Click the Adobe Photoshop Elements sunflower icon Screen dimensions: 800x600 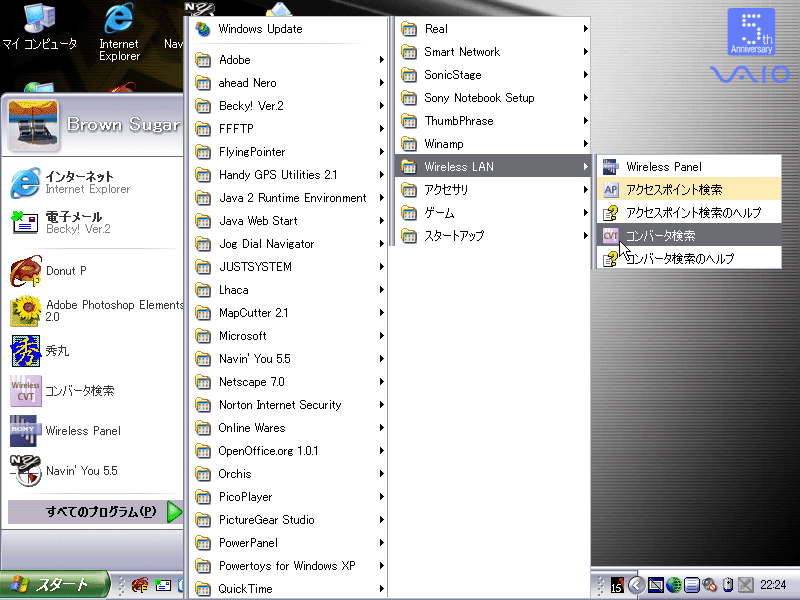coord(25,311)
